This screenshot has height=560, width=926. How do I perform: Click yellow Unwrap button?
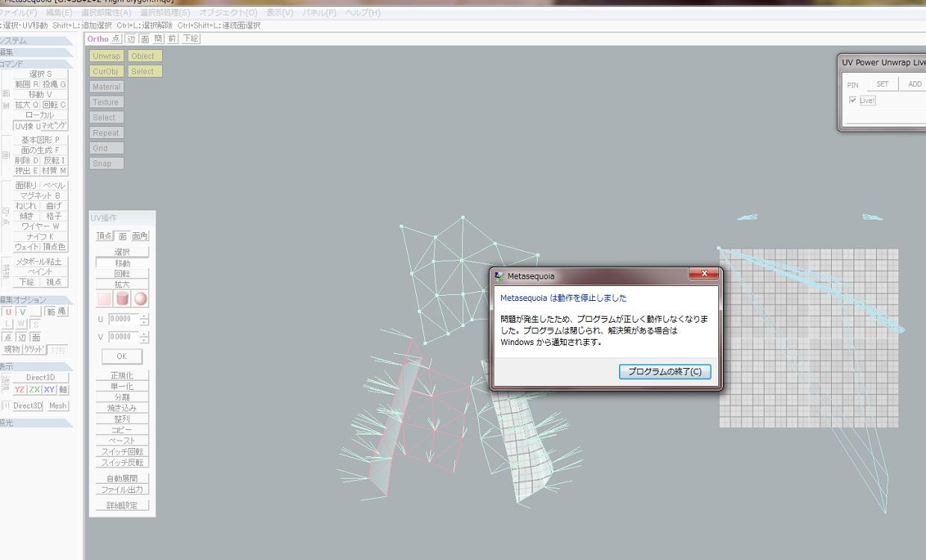[x=107, y=56]
